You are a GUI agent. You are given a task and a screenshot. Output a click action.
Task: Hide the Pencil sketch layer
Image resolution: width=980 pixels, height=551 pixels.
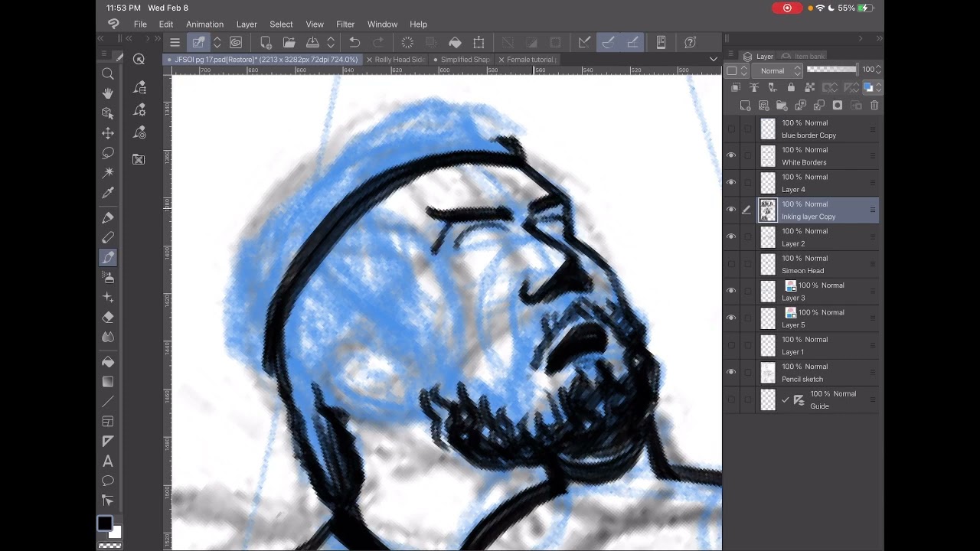coord(731,373)
